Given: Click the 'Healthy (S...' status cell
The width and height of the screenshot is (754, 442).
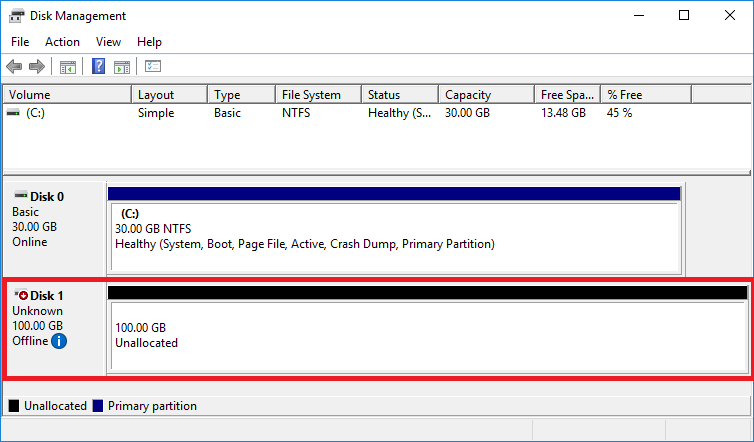Looking at the screenshot, I should coord(400,113).
